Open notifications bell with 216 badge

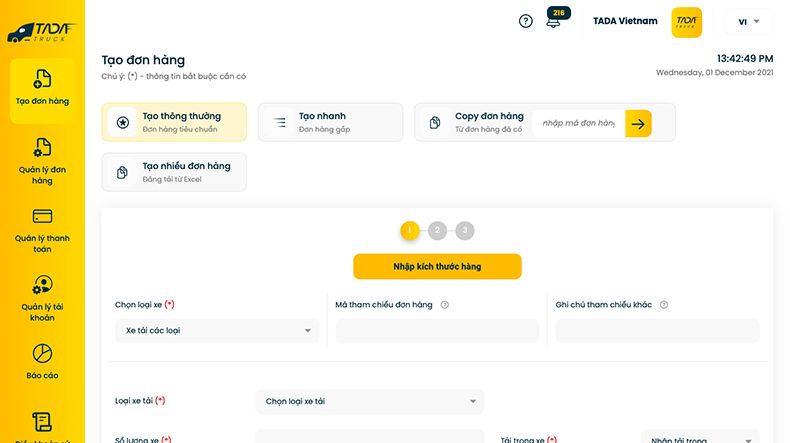pos(556,19)
